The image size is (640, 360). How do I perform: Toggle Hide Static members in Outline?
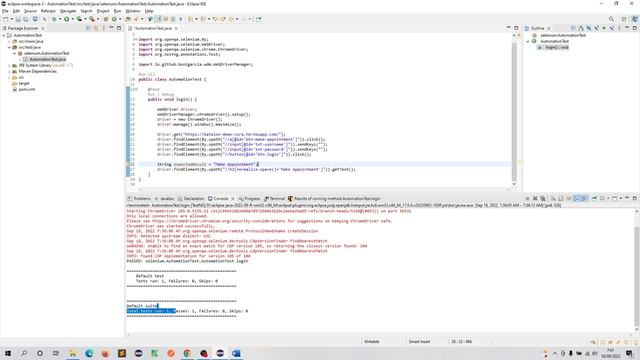pos(597,28)
